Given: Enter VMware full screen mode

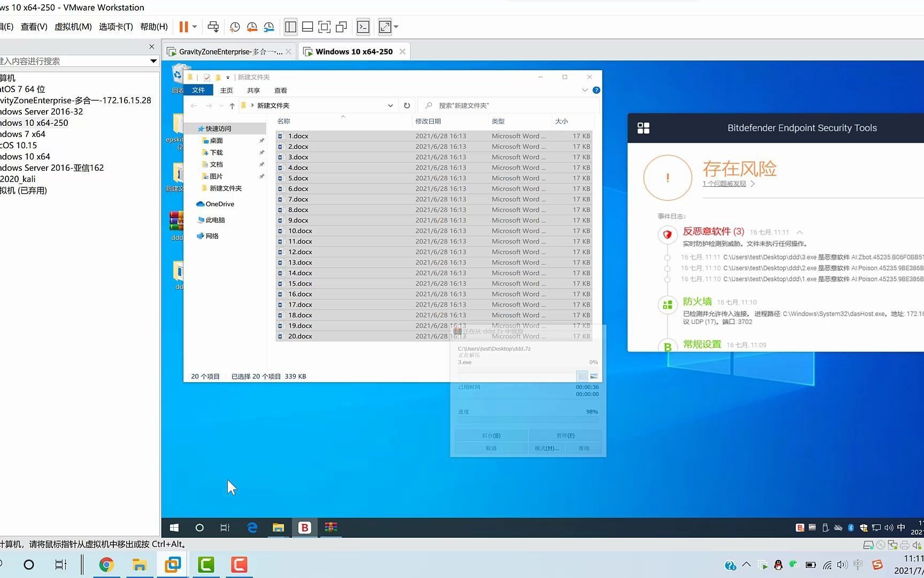Looking at the screenshot, I should click(324, 27).
